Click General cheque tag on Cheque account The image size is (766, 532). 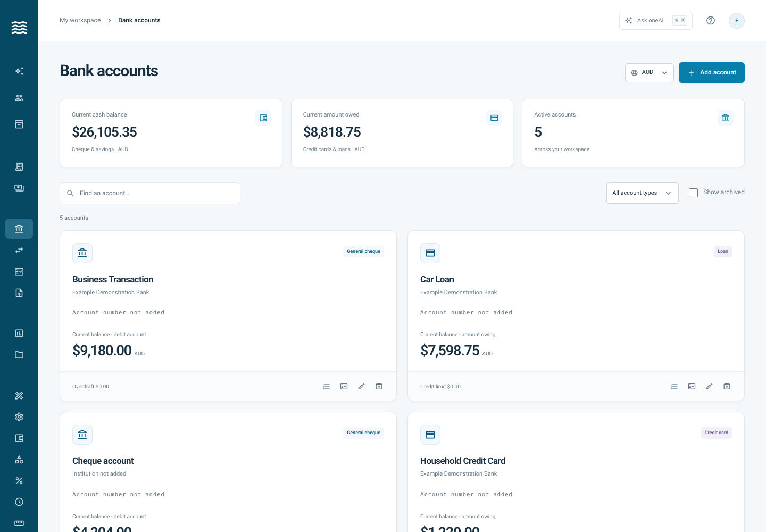tap(363, 433)
